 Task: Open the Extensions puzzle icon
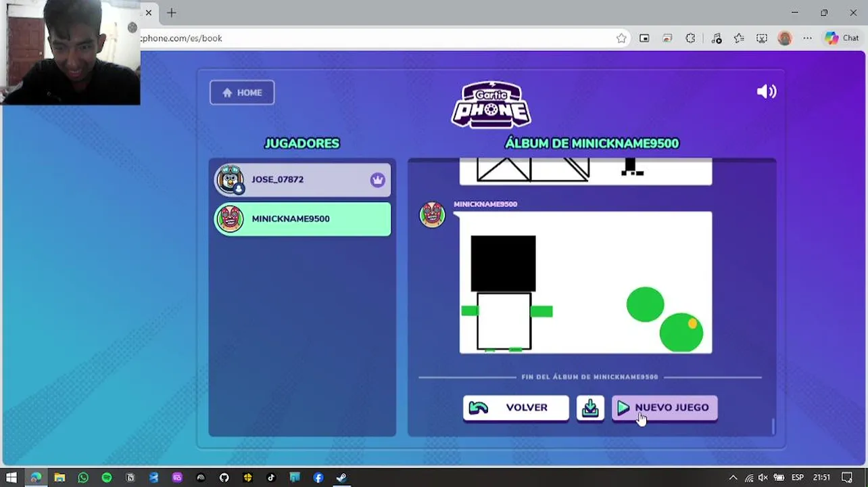(x=690, y=39)
